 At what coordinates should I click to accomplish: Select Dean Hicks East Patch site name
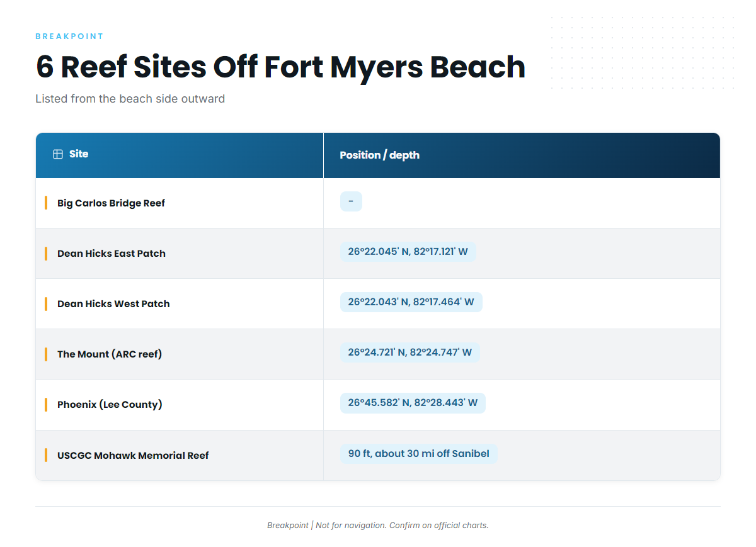[112, 254]
